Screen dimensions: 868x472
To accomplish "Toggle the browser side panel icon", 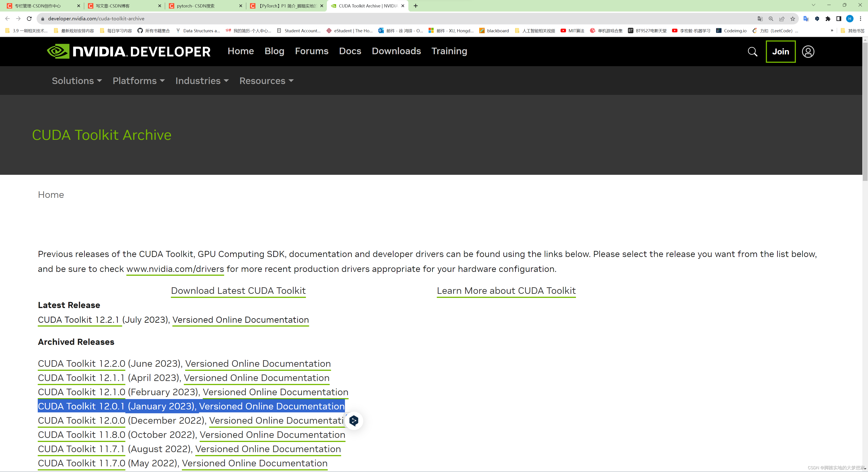I will pos(839,19).
